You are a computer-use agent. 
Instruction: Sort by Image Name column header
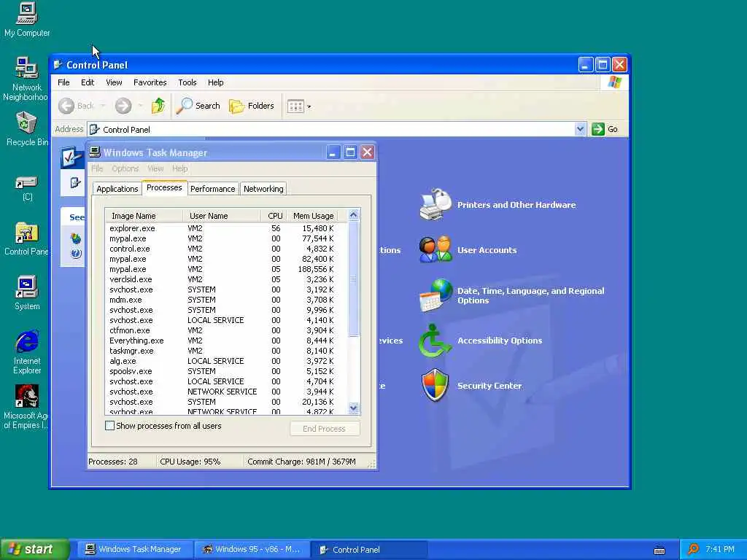pyautogui.click(x=144, y=216)
